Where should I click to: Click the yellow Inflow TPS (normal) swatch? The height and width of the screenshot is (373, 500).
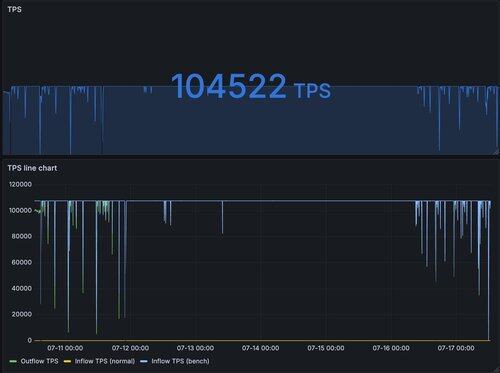pyautogui.click(x=68, y=361)
